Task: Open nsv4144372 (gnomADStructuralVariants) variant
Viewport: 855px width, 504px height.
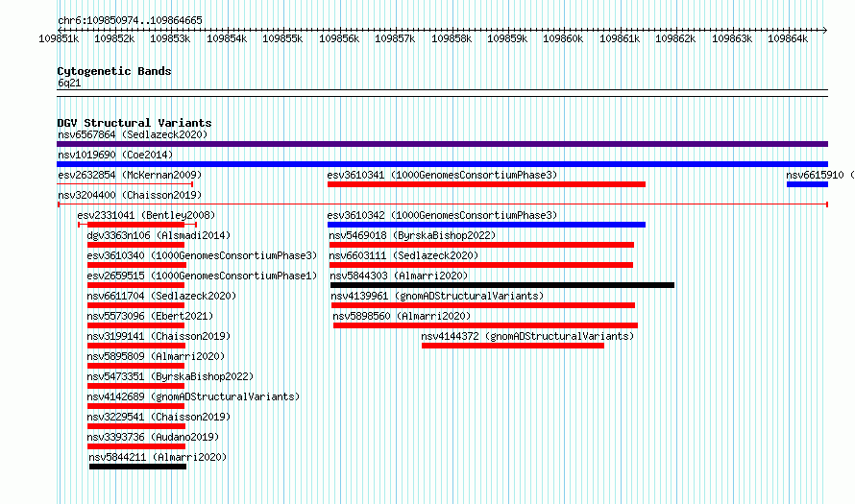Action: pyautogui.click(x=527, y=336)
